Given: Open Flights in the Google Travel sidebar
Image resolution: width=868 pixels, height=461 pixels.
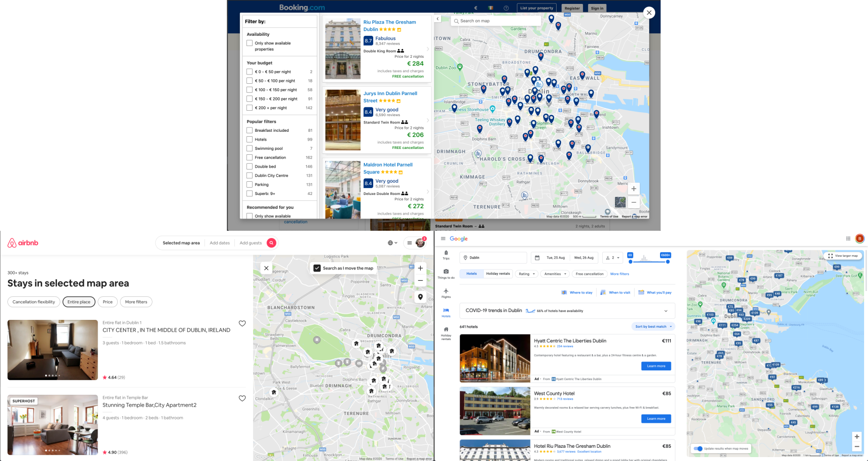Looking at the screenshot, I should click(x=446, y=292).
